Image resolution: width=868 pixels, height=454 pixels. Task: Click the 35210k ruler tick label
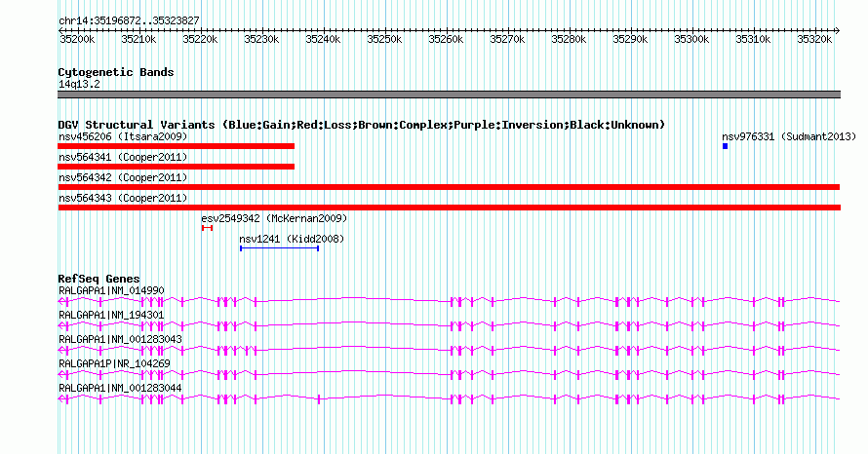(x=138, y=39)
